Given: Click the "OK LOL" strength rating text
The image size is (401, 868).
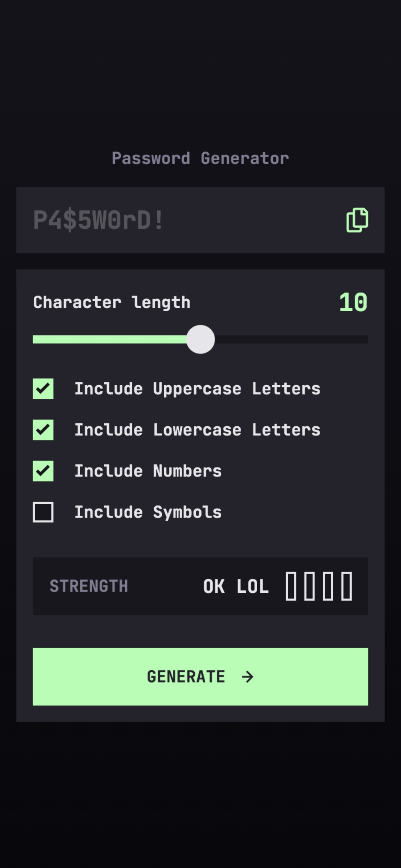Looking at the screenshot, I should click(x=236, y=586).
